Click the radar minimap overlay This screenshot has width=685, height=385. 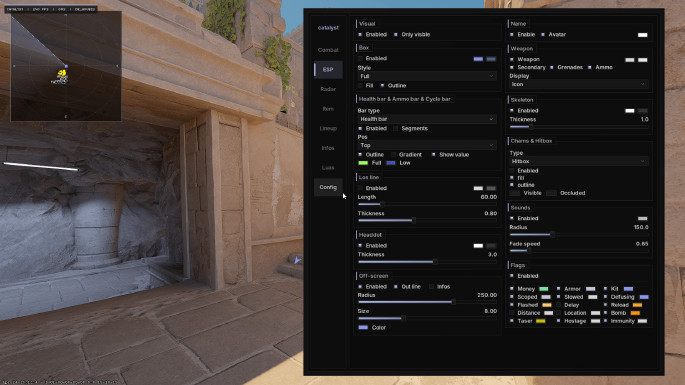tap(66, 66)
